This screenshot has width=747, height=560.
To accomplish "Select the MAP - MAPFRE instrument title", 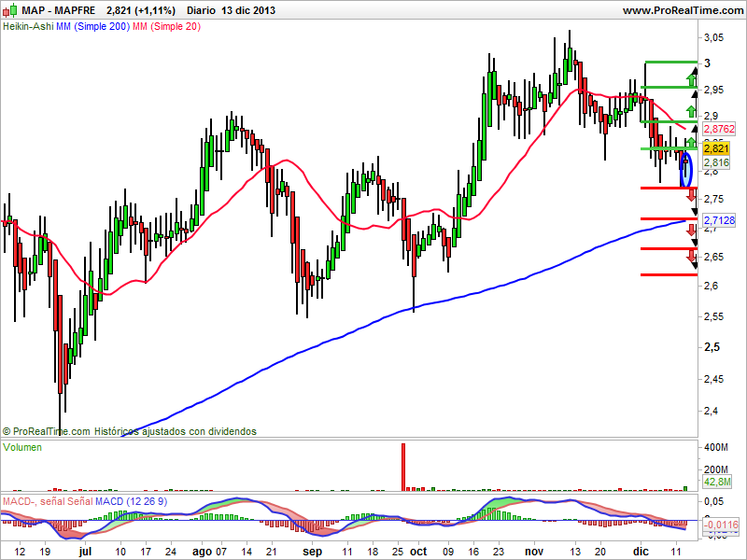I will 59,10.
